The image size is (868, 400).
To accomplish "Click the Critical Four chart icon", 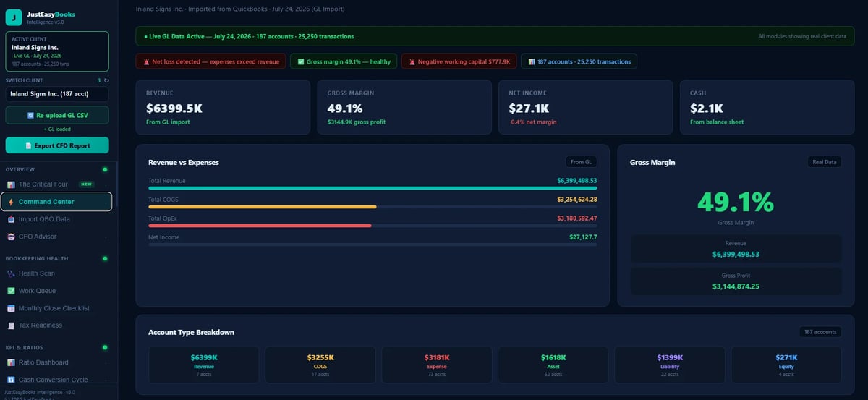I will [11, 184].
